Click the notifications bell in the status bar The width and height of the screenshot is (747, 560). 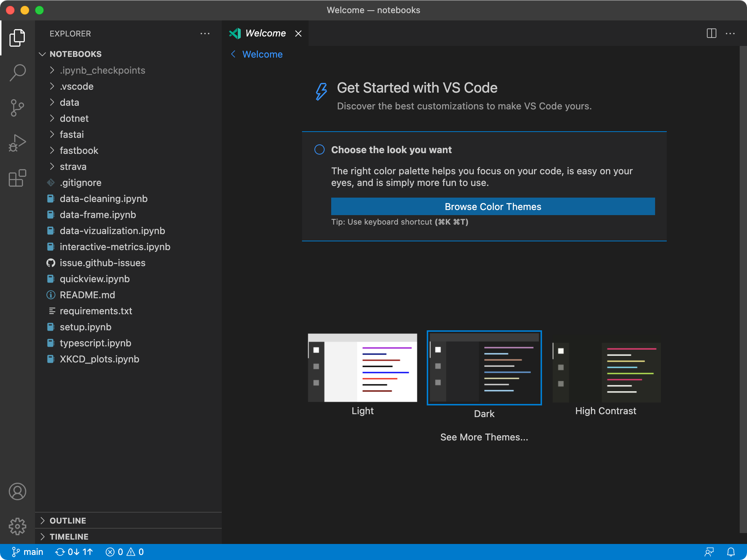coord(731,552)
